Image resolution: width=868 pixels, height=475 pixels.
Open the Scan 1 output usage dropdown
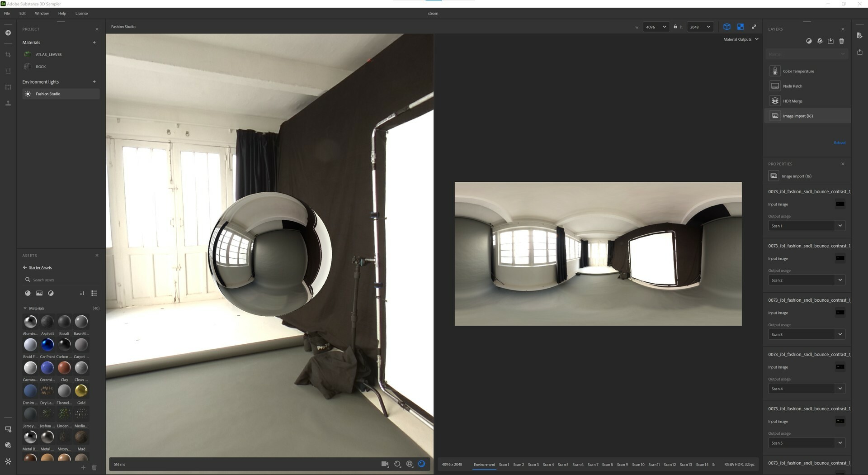806,225
